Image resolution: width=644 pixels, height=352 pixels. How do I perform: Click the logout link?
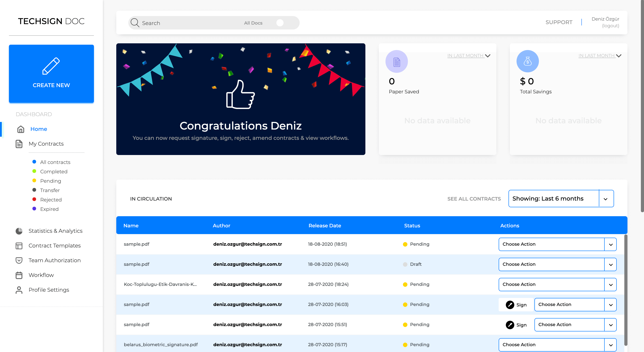[610, 26]
